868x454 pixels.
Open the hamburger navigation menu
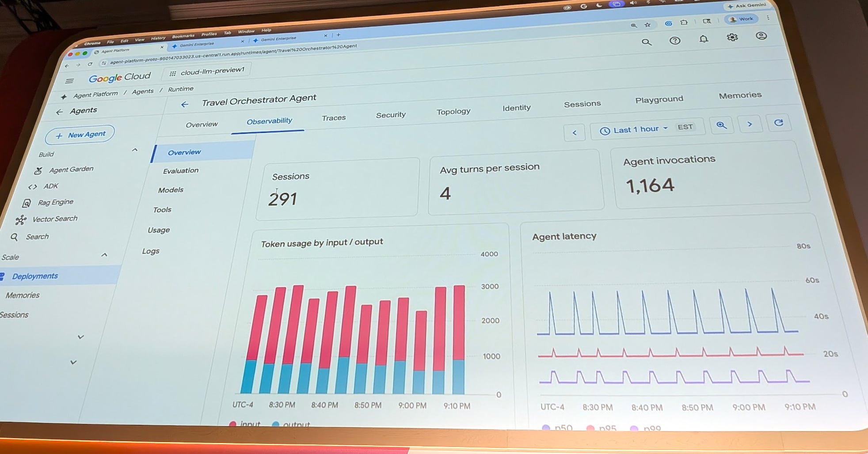pyautogui.click(x=69, y=81)
